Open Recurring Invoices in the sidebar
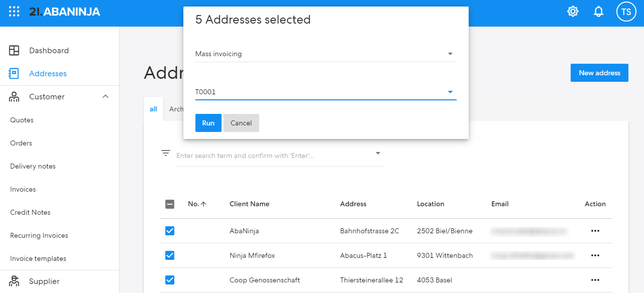The width and height of the screenshot is (644, 293). coord(39,235)
